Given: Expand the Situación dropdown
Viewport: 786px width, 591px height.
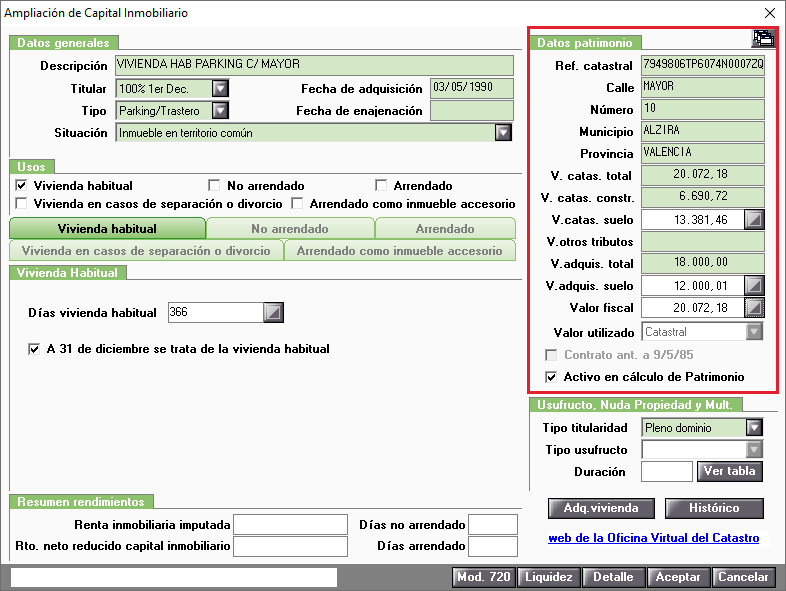Looking at the screenshot, I should [503, 132].
